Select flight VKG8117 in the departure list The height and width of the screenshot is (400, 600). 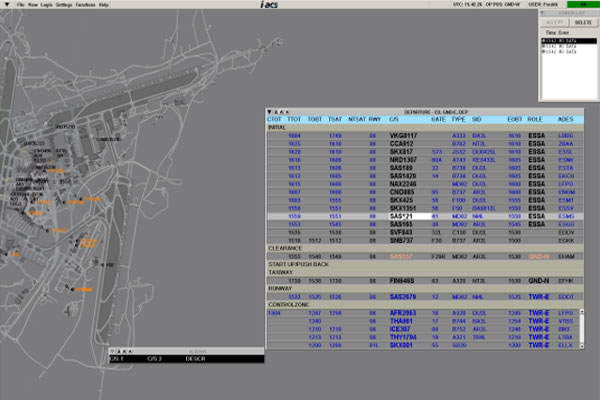coord(403,135)
